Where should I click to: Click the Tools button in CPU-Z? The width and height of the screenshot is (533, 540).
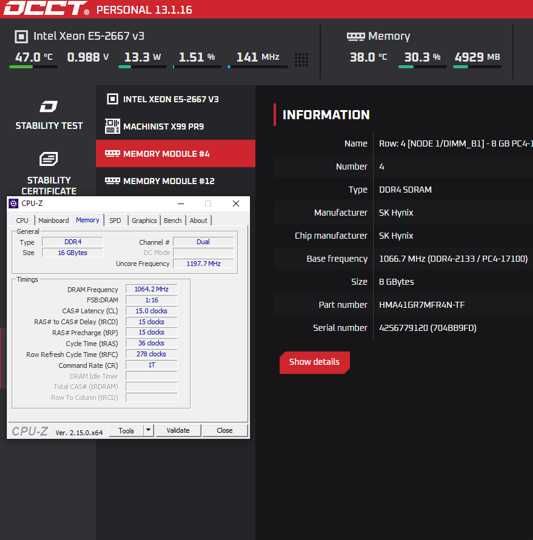[126, 430]
